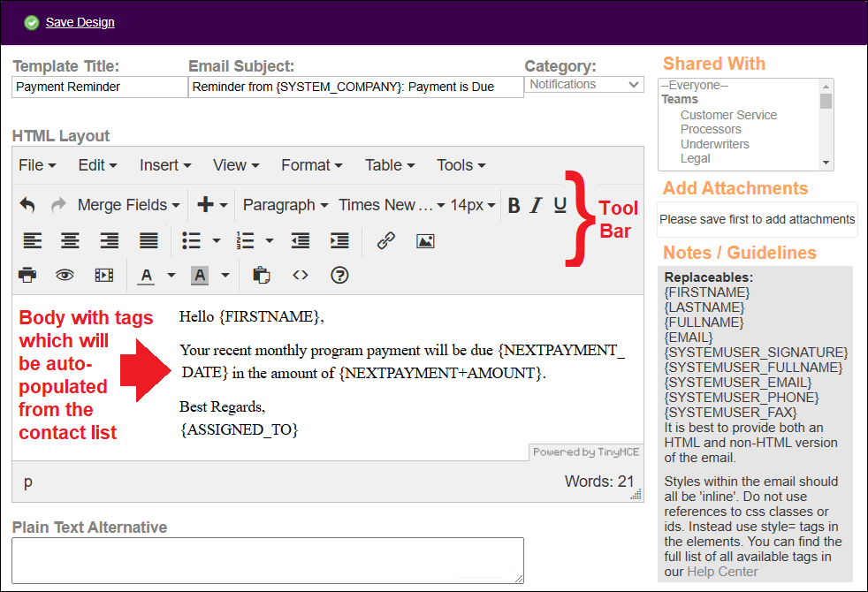This screenshot has height=592, width=868.
Task: Click the Words: 21 counter
Action: click(x=599, y=482)
